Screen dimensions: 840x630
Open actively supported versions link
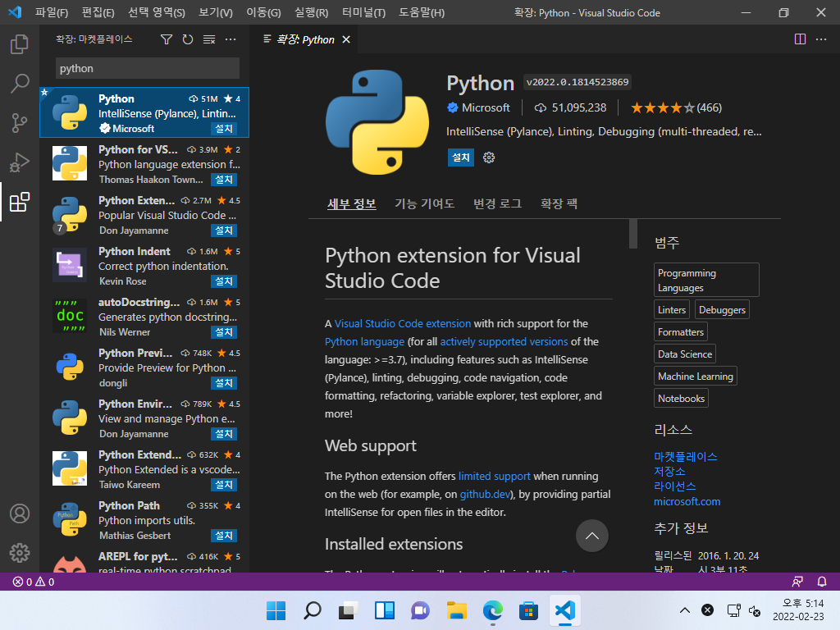click(504, 342)
